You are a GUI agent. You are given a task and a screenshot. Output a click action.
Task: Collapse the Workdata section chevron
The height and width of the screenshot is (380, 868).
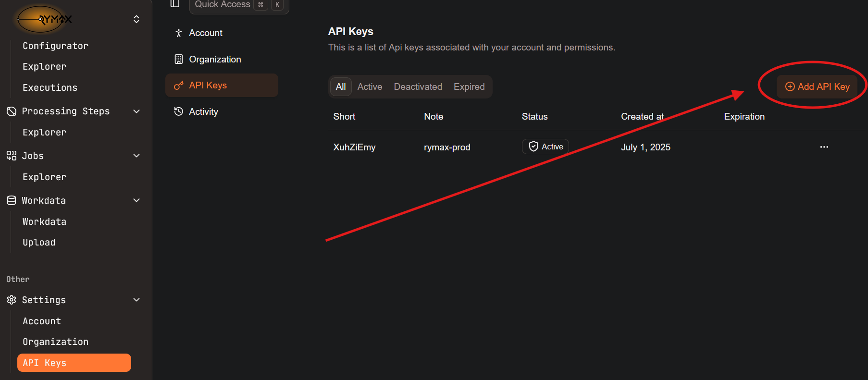136,200
